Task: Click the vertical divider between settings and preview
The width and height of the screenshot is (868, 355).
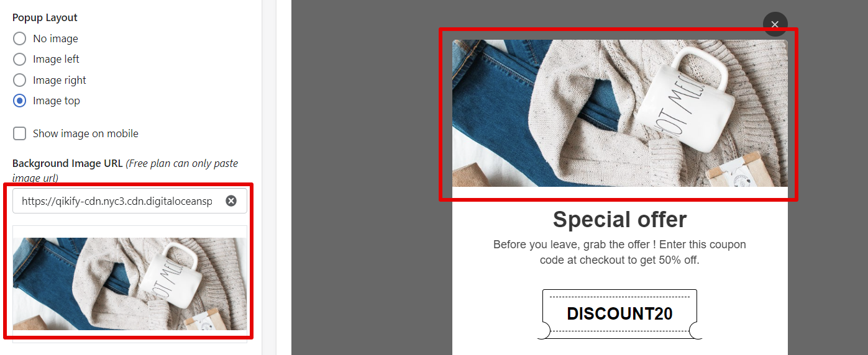Action: click(262, 177)
